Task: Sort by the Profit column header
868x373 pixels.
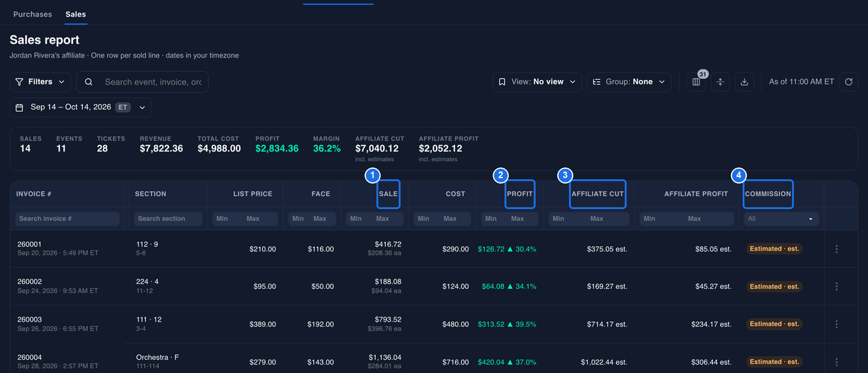Action: click(520, 194)
